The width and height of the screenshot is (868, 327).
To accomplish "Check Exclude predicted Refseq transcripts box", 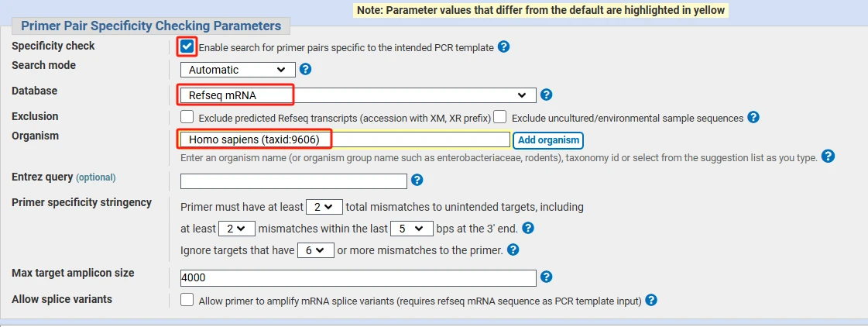I will click(x=187, y=117).
